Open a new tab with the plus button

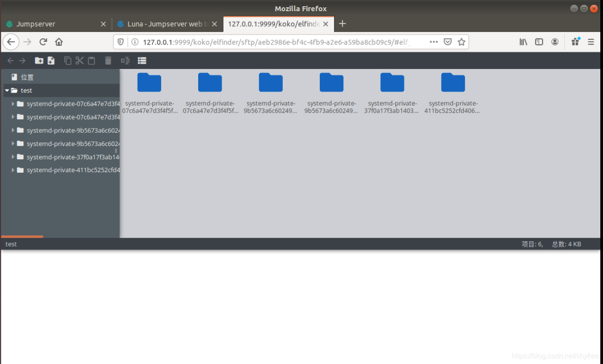click(x=342, y=24)
